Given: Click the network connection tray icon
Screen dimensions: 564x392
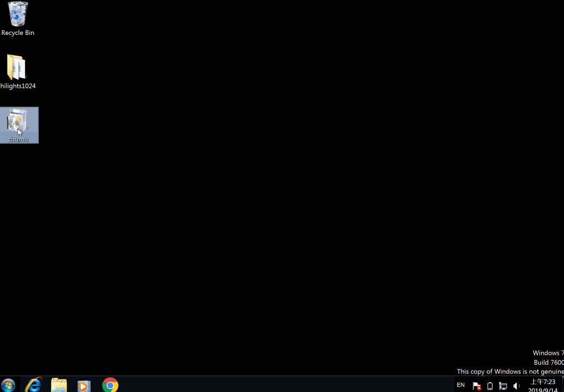Looking at the screenshot, I should pyautogui.click(x=503, y=385).
